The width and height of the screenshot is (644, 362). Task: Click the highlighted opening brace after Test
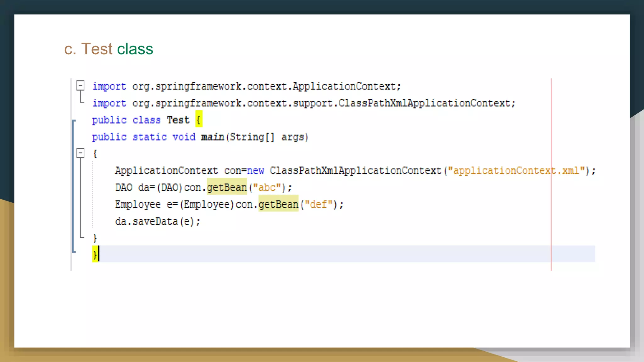pyautogui.click(x=199, y=119)
